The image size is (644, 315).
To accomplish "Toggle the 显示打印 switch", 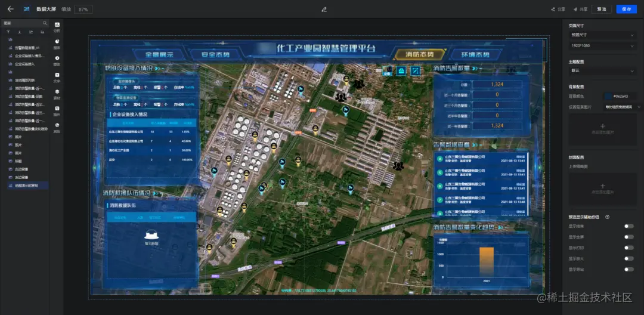I will [628, 248].
